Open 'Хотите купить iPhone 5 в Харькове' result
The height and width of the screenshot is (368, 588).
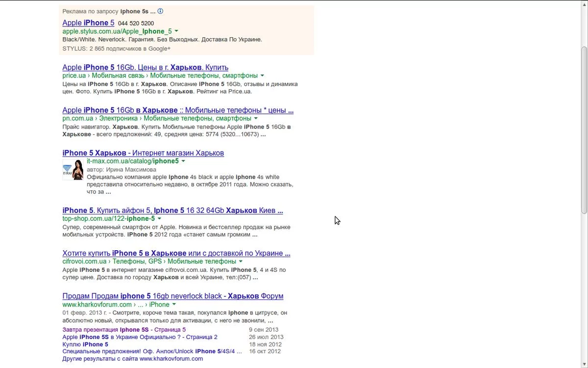[176, 253]
